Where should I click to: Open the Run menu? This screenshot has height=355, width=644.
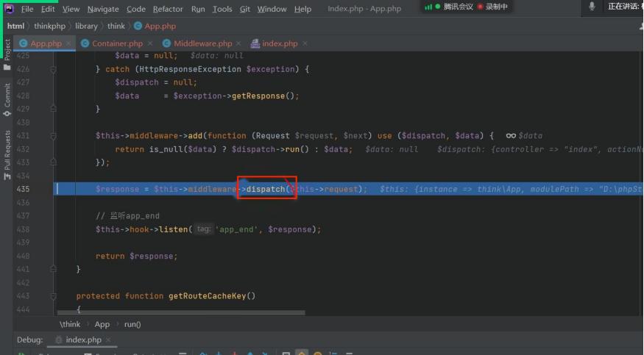coord(198,9)
